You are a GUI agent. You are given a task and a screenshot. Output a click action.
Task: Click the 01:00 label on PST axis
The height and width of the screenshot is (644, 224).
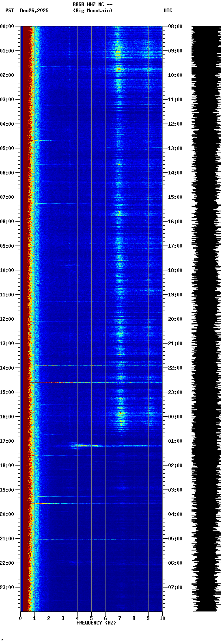pos(7,51)
